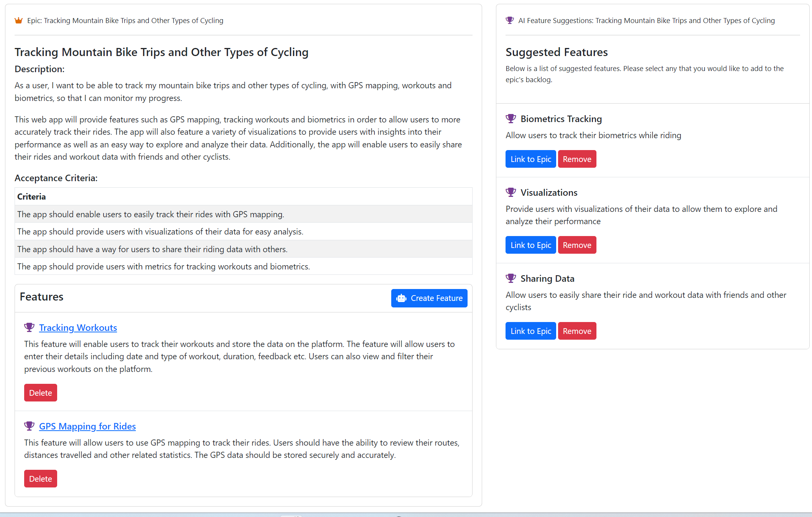Click the trophy icon next to Sharing Data
Image resolution: width=812 pixels, height=517 pixels.
click(x=511, y=278)
